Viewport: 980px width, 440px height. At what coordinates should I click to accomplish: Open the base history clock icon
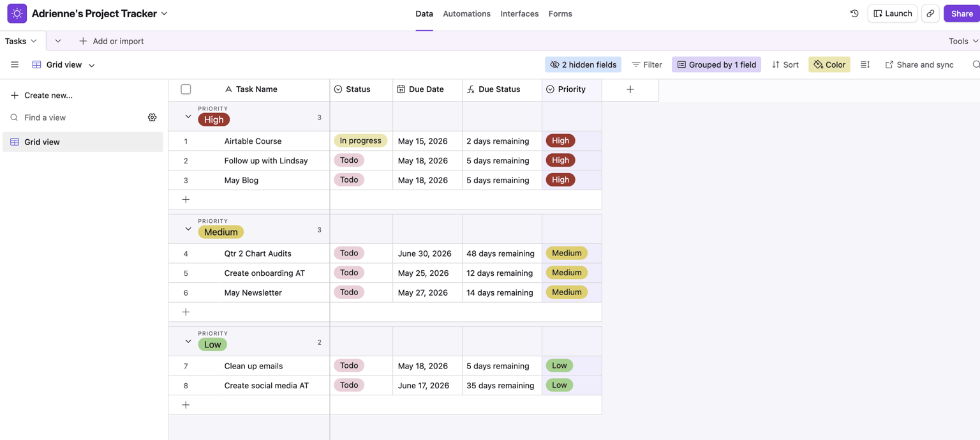point(854,13)
